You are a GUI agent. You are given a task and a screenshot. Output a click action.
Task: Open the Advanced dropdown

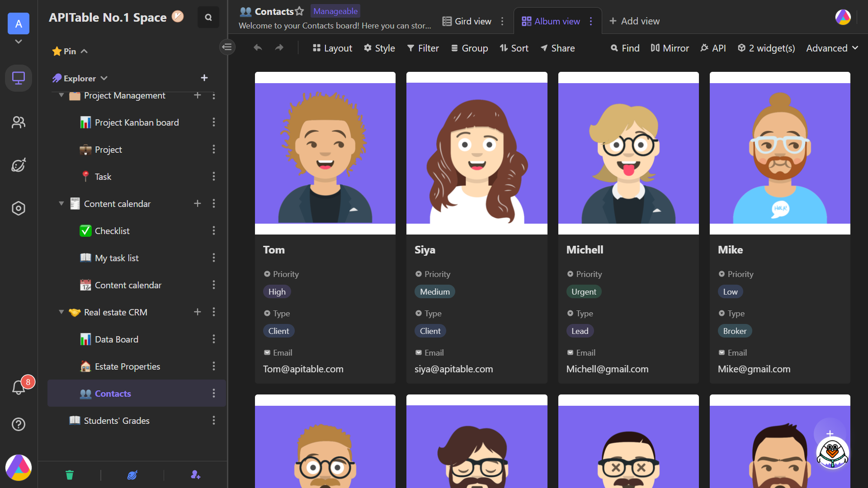832,48
